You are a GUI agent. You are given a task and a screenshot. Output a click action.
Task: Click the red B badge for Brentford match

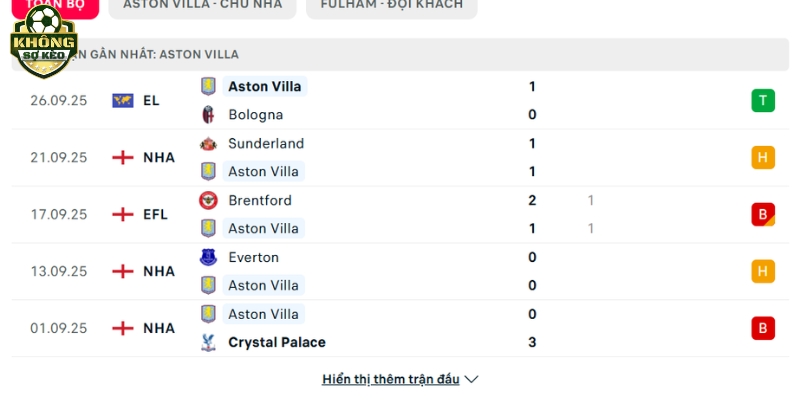pos(763,214)
